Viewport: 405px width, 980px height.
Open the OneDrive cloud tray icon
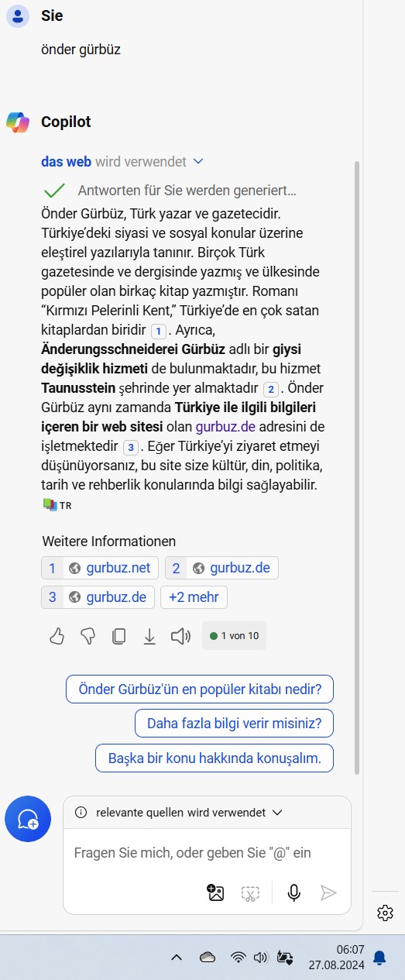[x=207, y=958]
